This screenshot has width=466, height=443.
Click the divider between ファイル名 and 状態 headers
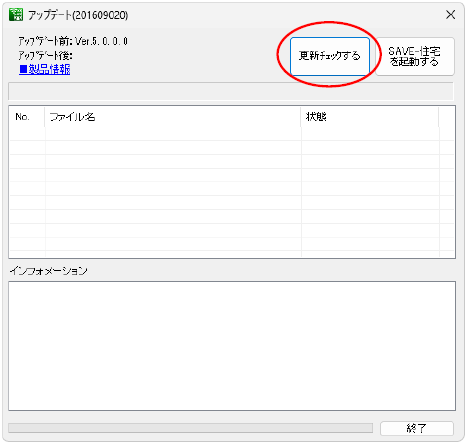301,117
